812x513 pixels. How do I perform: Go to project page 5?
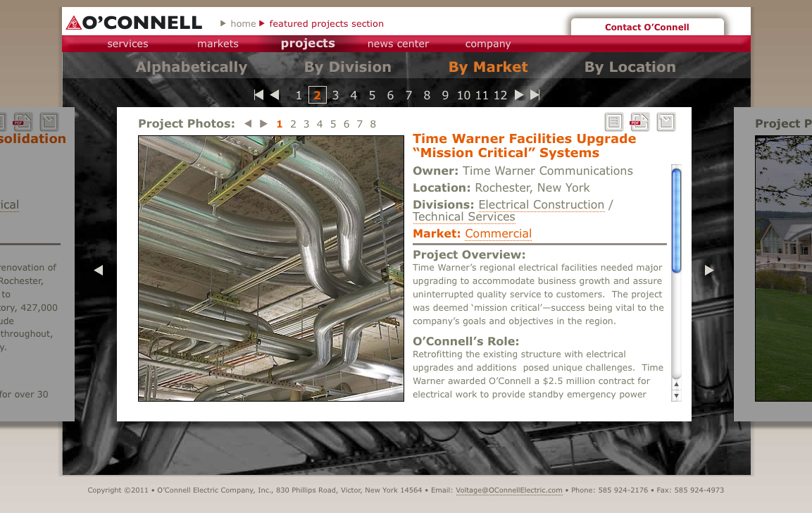372,95
